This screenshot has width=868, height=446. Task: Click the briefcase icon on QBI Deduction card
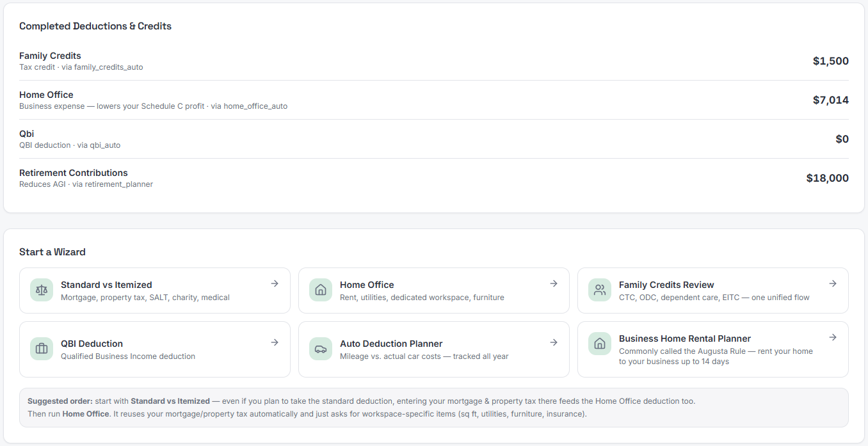click(x=42, y=349)
